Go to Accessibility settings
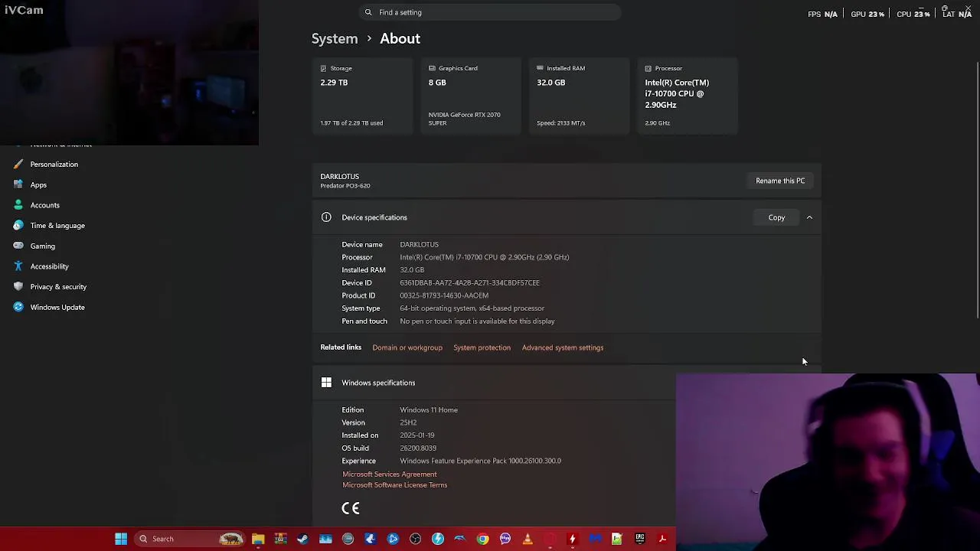Viewport: 980px width, 551px height. 41,266
